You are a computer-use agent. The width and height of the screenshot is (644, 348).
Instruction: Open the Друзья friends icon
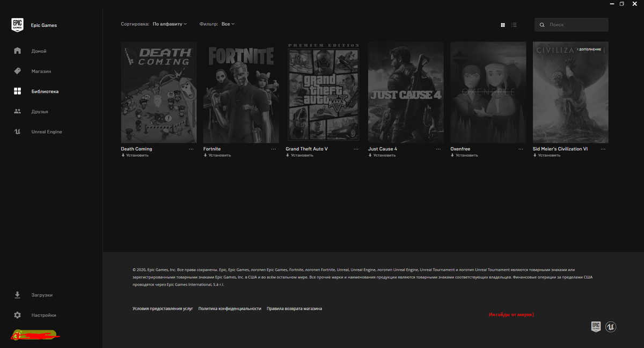17,111
